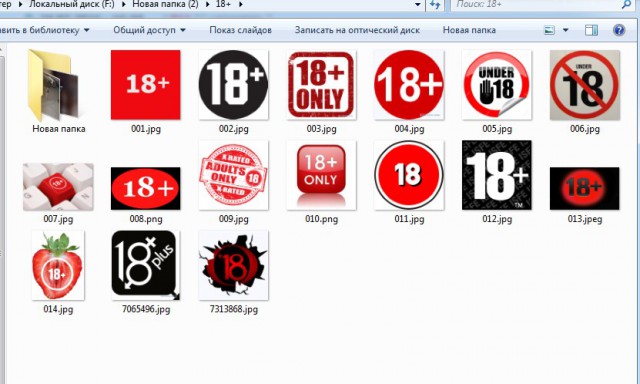640x384 pixels.
Task: Click the refresh arrows button in the address bar
Action: pyautogui.click(x=435, y=5)
